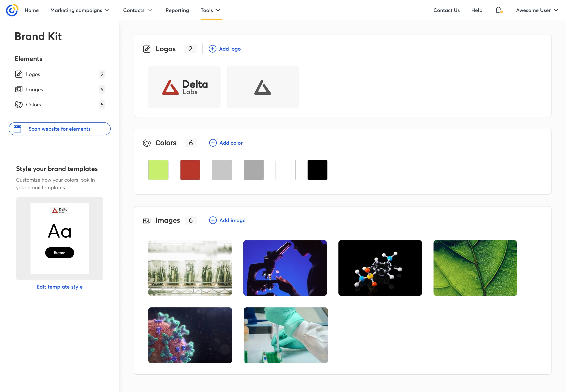Screen dimensions: 566x392
Task: Open the notifications bell
Action: (x=499, y=10)
